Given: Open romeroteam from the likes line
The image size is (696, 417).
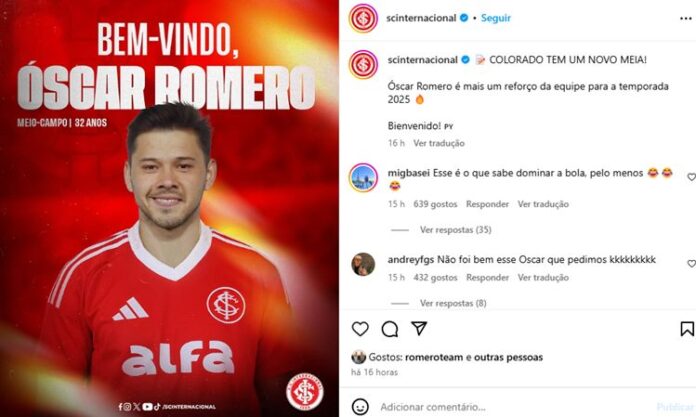Looking at the screenshot, I should [x=434, y=357].
